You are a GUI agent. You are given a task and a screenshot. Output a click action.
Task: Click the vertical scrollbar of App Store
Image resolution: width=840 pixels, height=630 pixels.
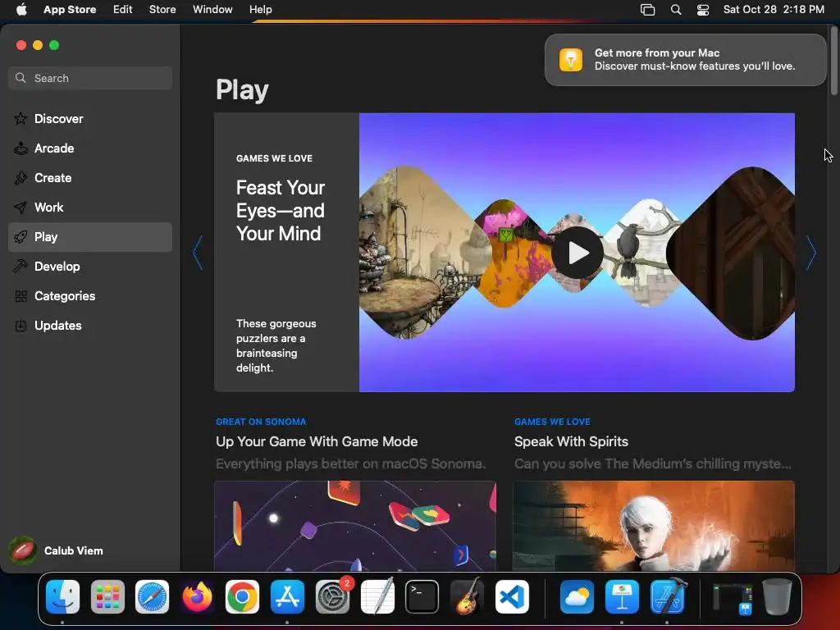[x=834, y=61]
